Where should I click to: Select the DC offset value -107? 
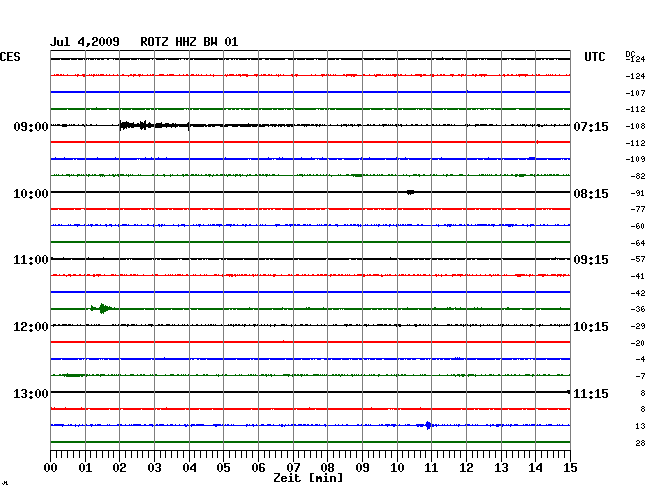[635, 93]
